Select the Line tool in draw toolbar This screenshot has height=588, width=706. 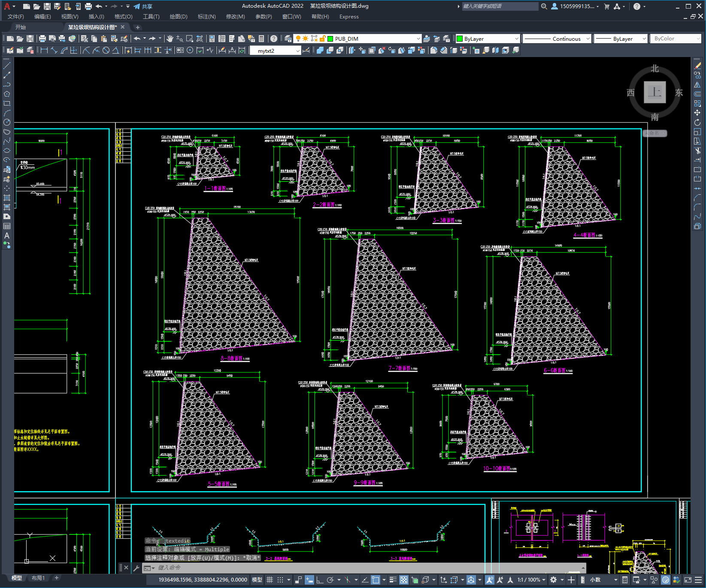(x=7, y=66)
